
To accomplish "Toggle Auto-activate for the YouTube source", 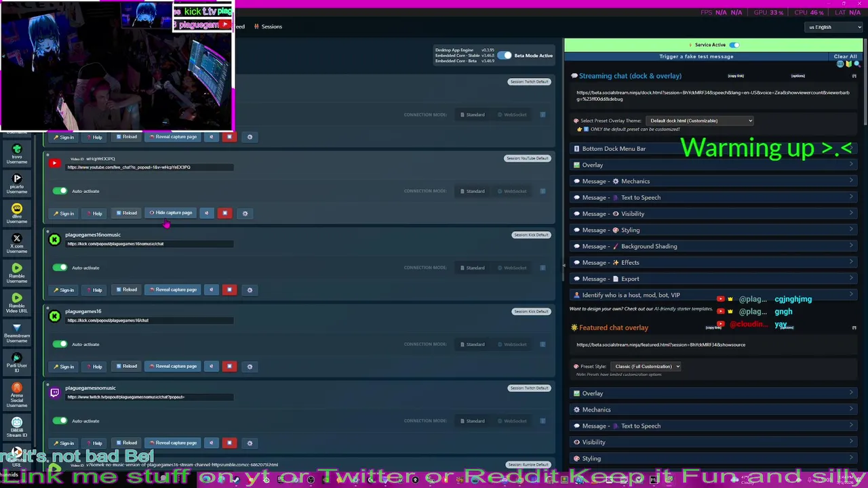I will click(x=60, y=191).
